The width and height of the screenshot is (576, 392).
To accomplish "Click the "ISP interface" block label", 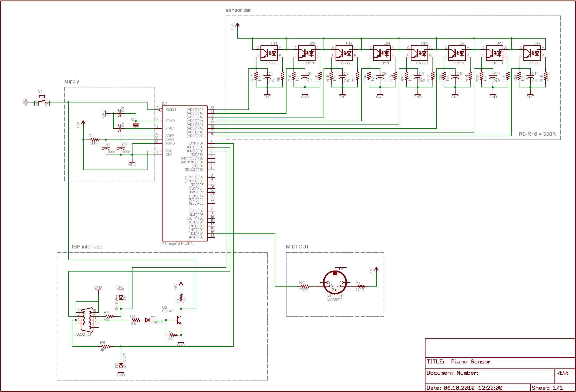I will (87, 247).
